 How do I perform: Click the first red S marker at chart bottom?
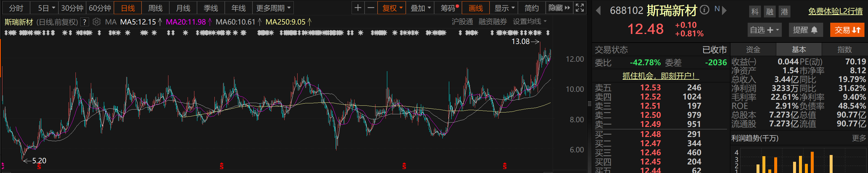39,166
